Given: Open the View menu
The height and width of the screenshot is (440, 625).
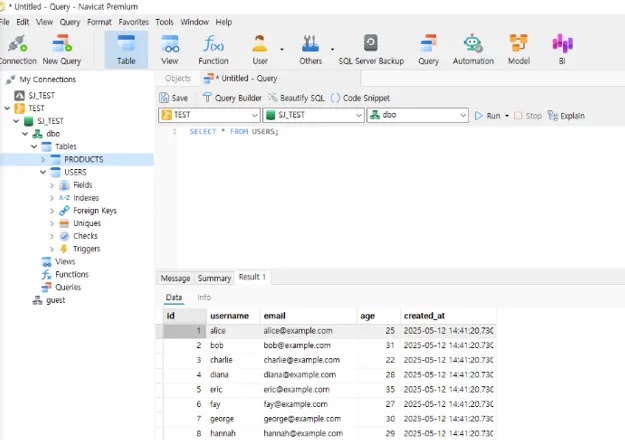Looking at the screenshot, I should coord(44,22).
